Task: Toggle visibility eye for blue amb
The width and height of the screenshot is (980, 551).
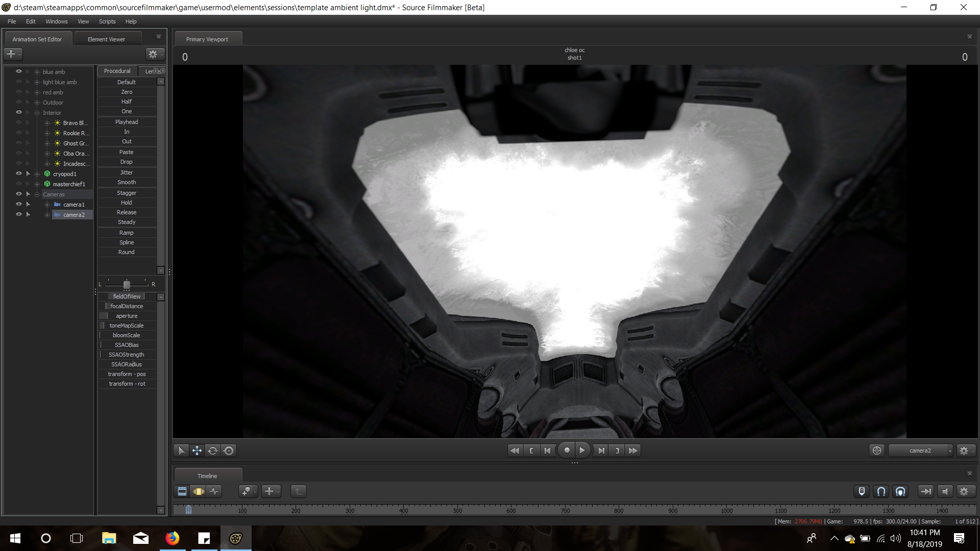Action: click(x=19, y=71)
